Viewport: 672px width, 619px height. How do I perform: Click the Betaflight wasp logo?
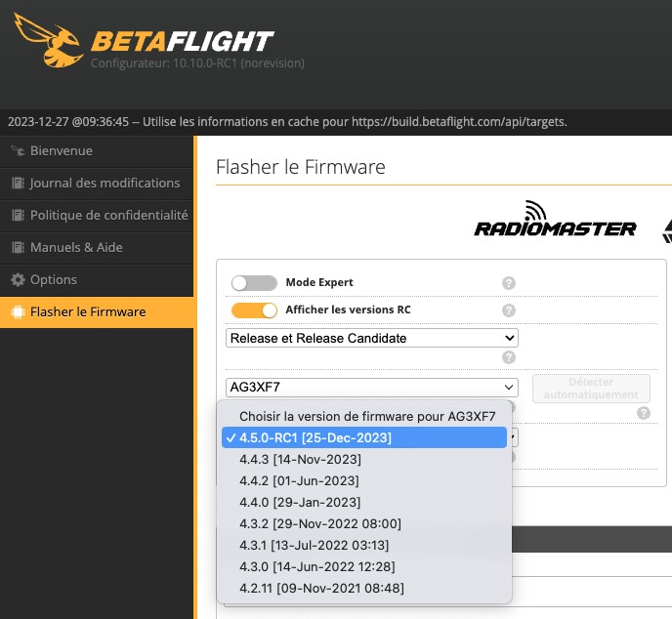pyautogui.click(x=48, y=39)
